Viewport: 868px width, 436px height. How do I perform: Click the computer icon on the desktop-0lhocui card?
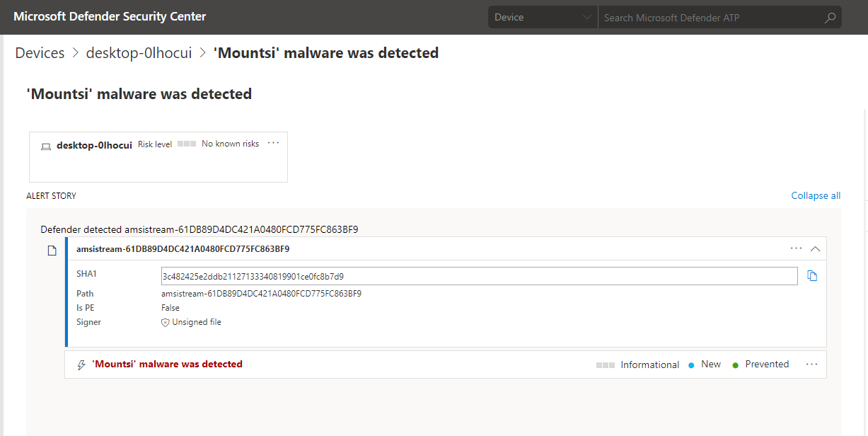point(45,145)
